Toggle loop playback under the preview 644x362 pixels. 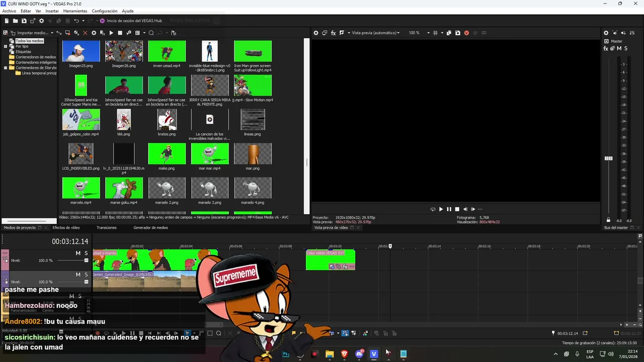433,209
